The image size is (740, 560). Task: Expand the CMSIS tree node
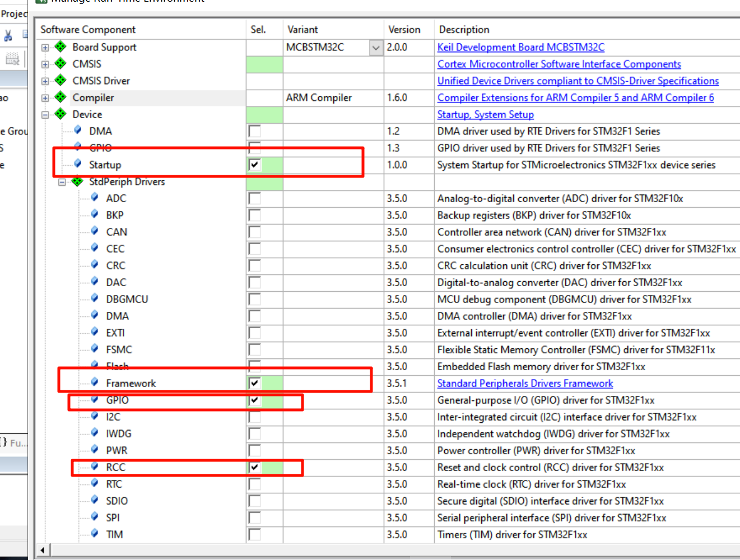click(x=45, y=64)
